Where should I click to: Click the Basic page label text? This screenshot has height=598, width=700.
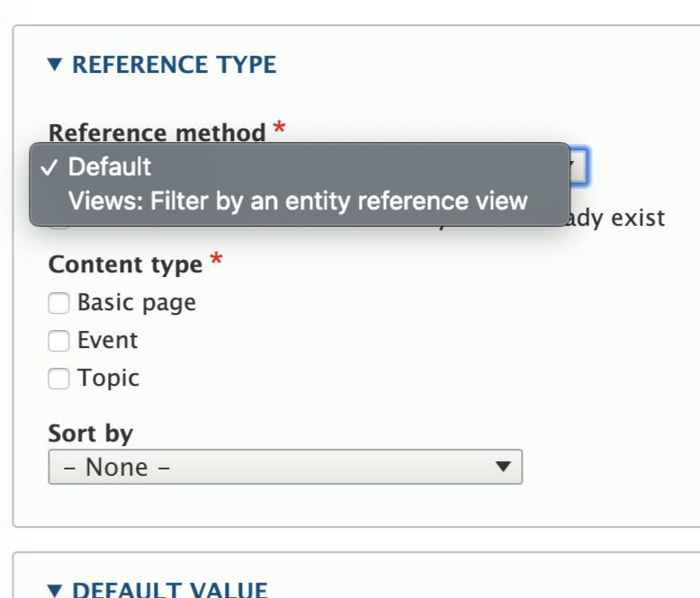coord(137,303)
